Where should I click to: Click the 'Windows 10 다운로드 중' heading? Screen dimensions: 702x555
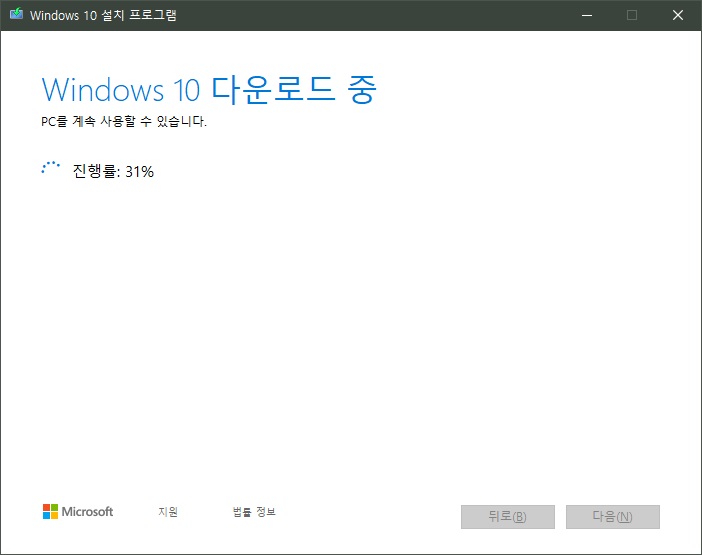coord(209,90)
